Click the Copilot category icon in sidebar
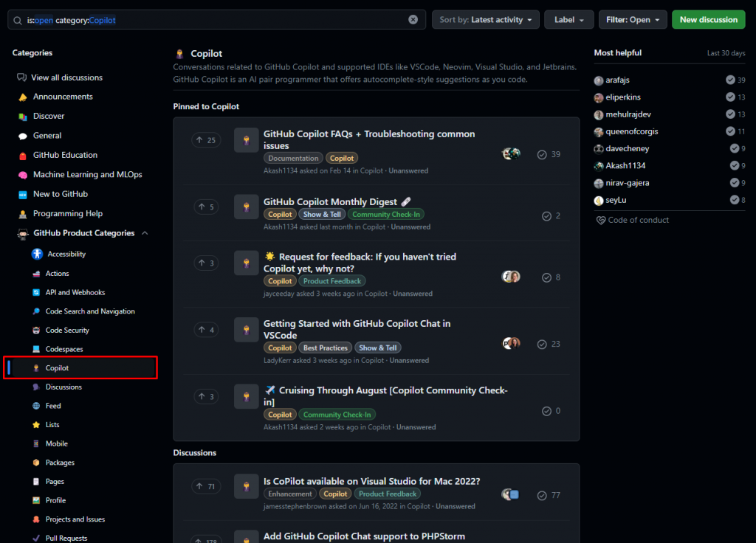Screen dimensions: 756x543 pos(36,368)
